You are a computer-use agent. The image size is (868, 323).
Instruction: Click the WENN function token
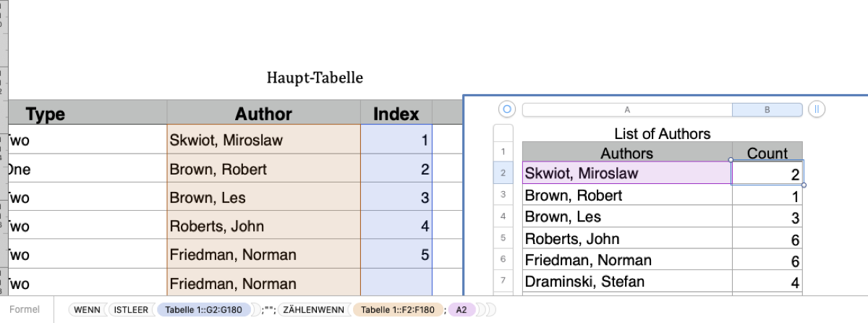(87, 310)
